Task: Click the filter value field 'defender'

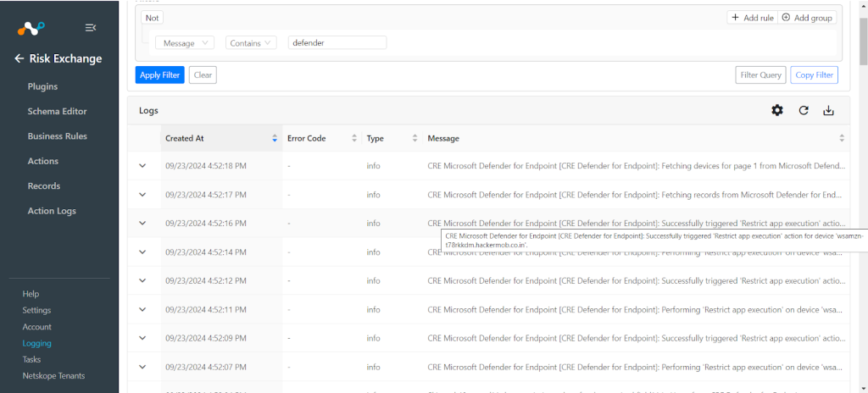Action: pos(337,42)
